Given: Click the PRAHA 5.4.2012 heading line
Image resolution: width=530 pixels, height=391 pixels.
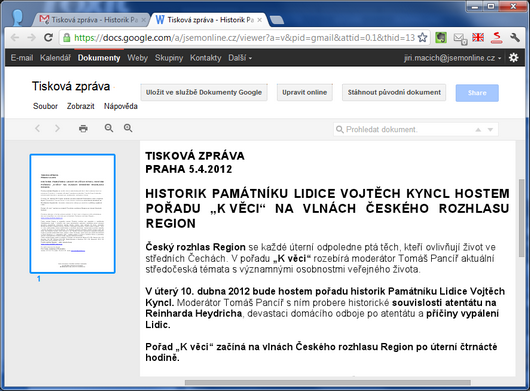Looking at the screenshot, I should click(x=189, y=169).
